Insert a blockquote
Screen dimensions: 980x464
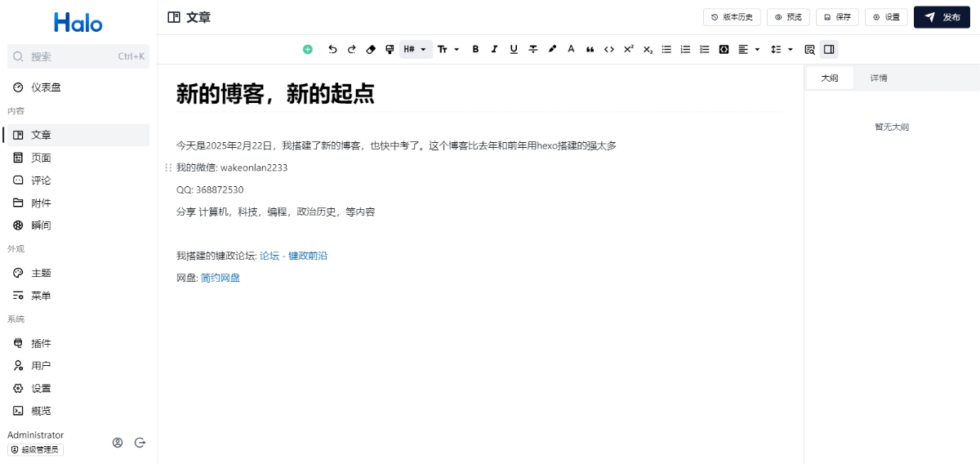pyautogui.click(x=590, y=49)
